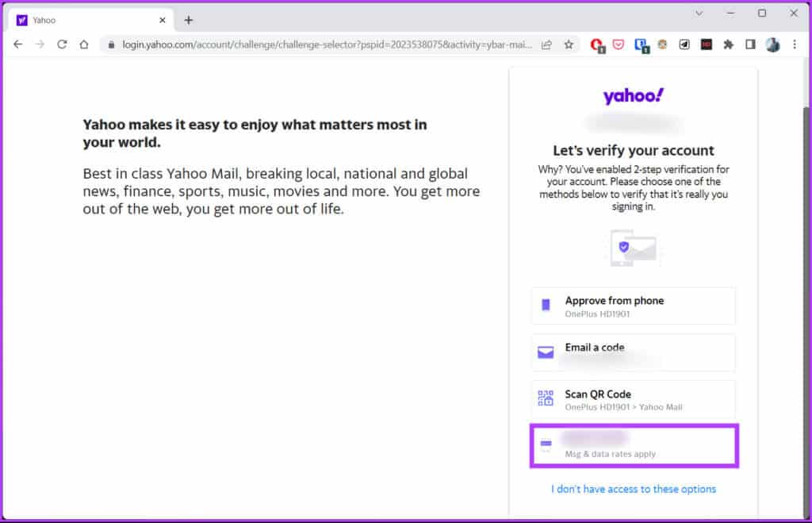This screenshot has height=523, width=812.
Task: Click the dark red square extension icon
Action: point(707,44)
